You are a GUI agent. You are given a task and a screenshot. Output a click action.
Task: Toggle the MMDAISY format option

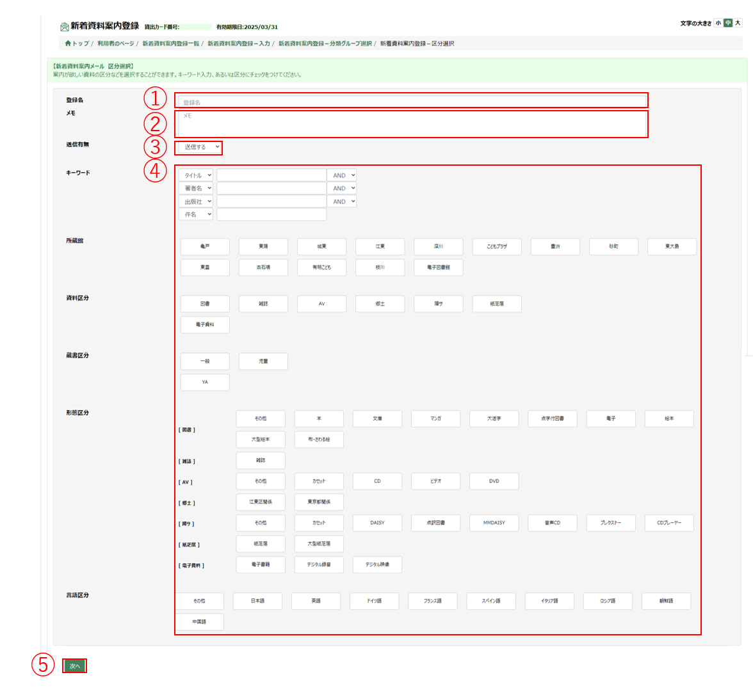494,523
